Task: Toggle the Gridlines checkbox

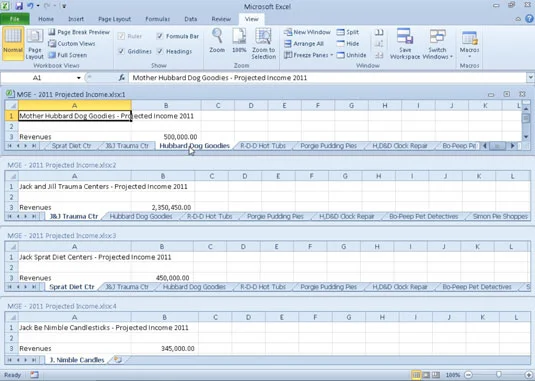Action: pyautogui.click(x=121, y=51)
